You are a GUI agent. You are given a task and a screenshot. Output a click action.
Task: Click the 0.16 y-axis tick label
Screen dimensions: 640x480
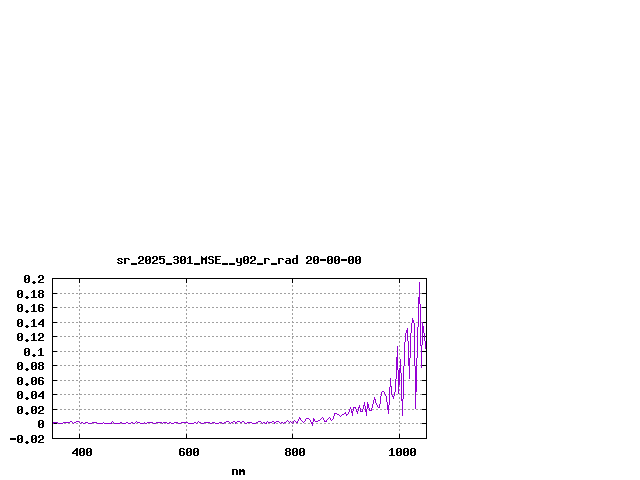pyautogui.click(x=30, y=308)
